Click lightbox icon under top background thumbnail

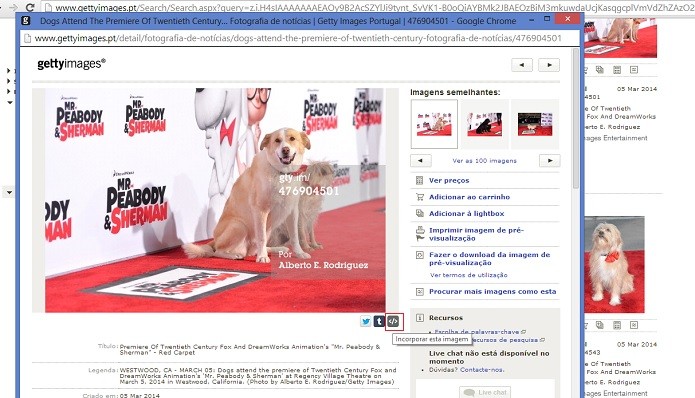[600, 70]
